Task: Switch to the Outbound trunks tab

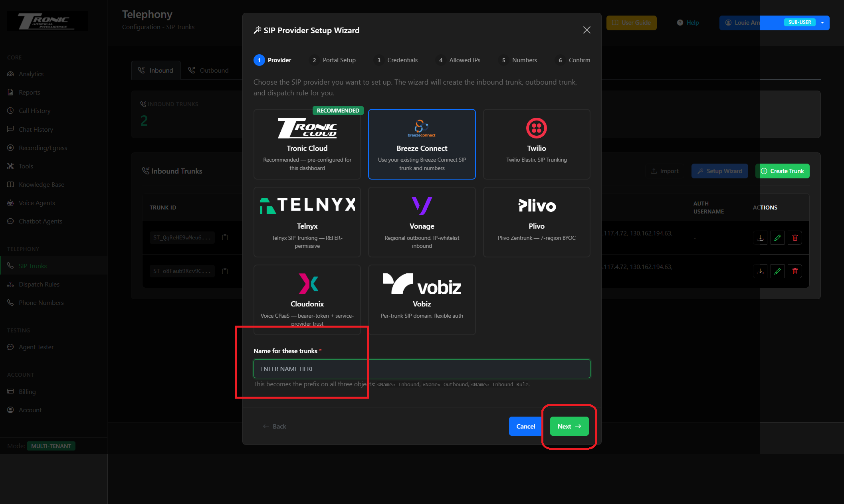Action: pos(208,70)
